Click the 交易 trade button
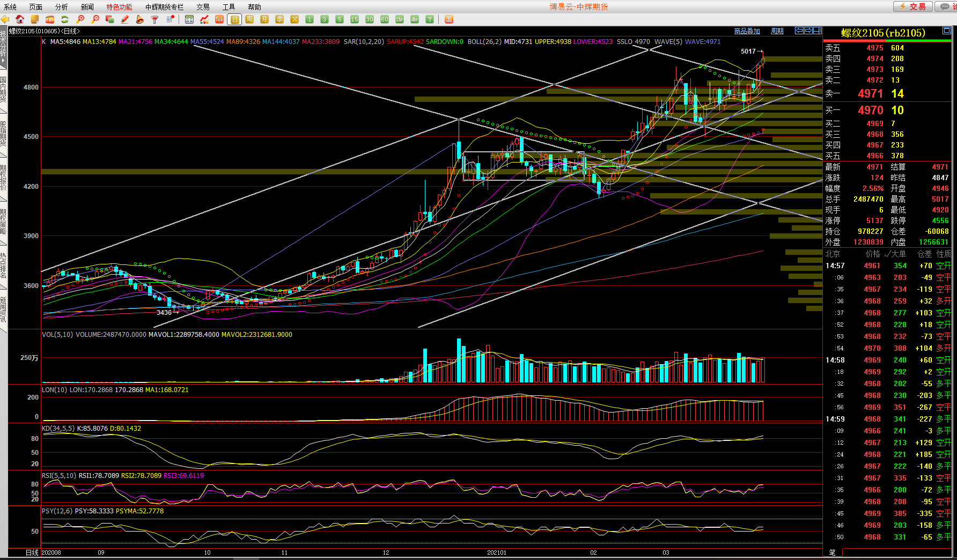The height and width of the screenshot is (560, 957). click(x=912, y=6)
